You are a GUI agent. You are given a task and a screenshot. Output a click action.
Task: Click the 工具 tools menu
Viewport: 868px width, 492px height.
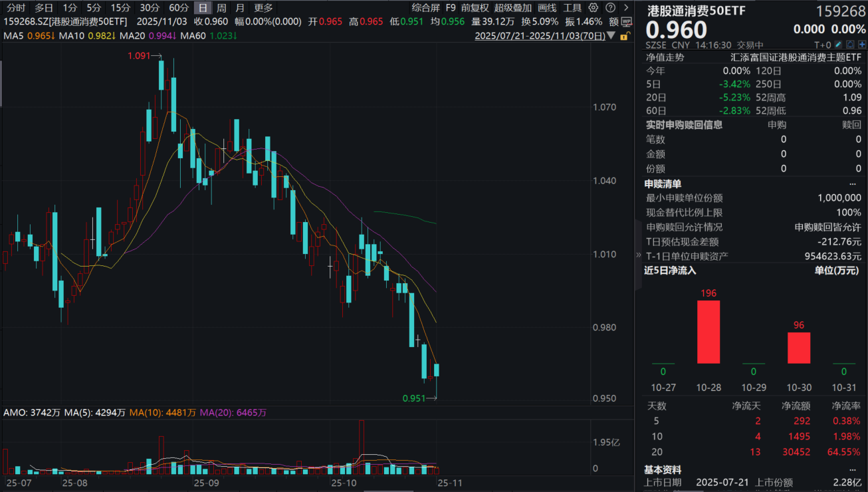[572, 8]
